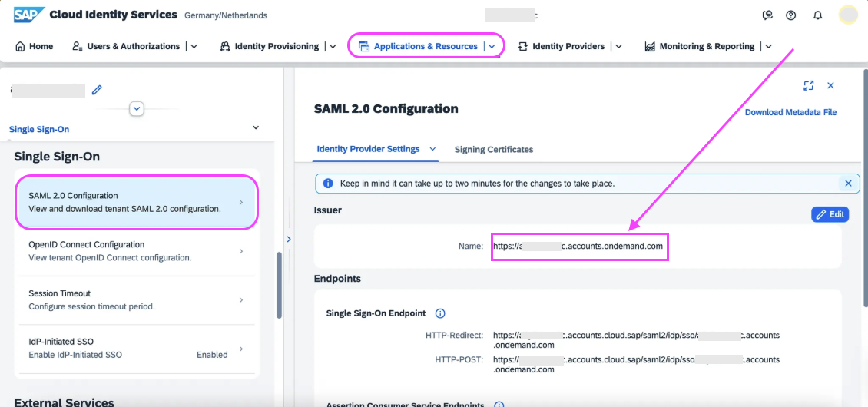This screenshot has height=407, width=868.
Task: Click the SAML 2.0 Configuration row arrow
Action: point(240,203)
